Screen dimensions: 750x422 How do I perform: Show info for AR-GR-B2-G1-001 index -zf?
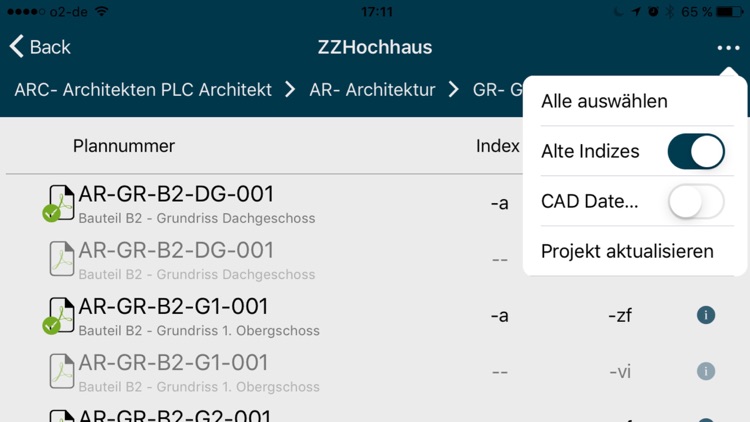click(706, 315)
